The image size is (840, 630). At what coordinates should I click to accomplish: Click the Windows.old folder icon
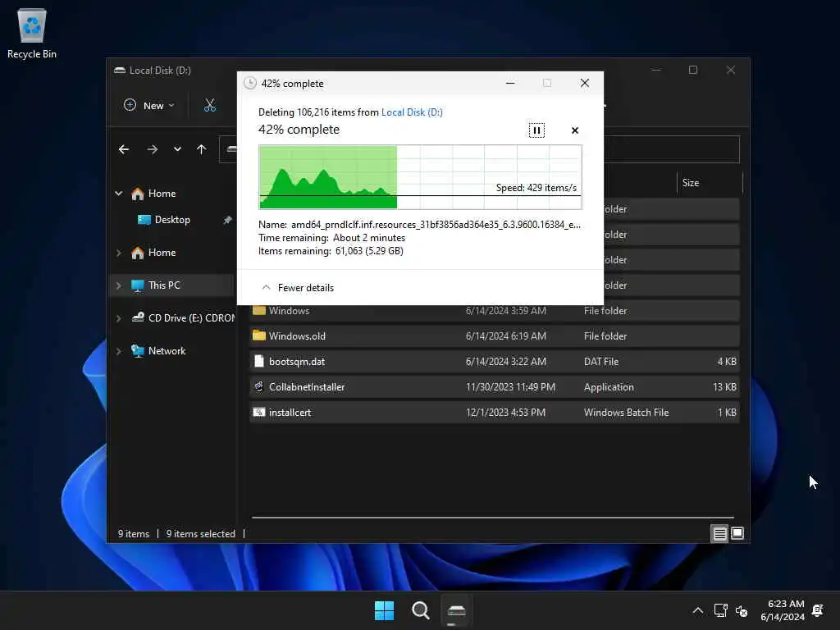[x=259, y=336]
